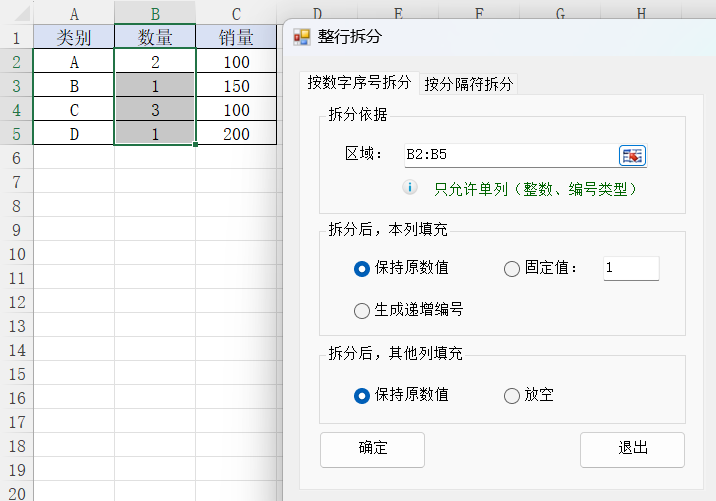The image size is (716, 501).
Task: Click cell B2 with value 2
Action: (155, 61)
